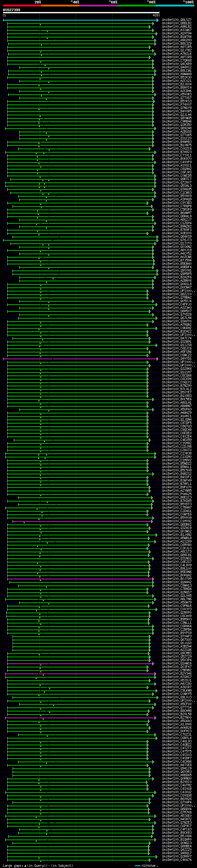This screenshot has height=868, width=197.
Task: Select the AV627399 query name label
Action: 11,10
